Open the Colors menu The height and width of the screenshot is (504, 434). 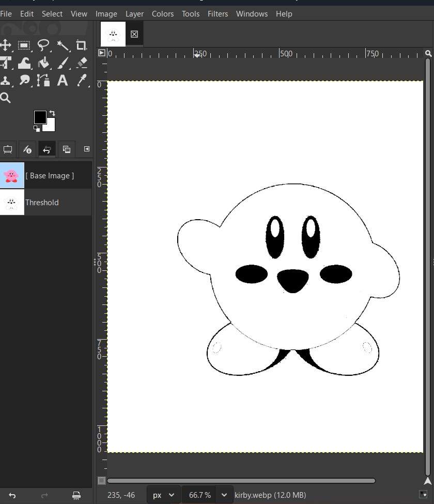click(162, 14)
